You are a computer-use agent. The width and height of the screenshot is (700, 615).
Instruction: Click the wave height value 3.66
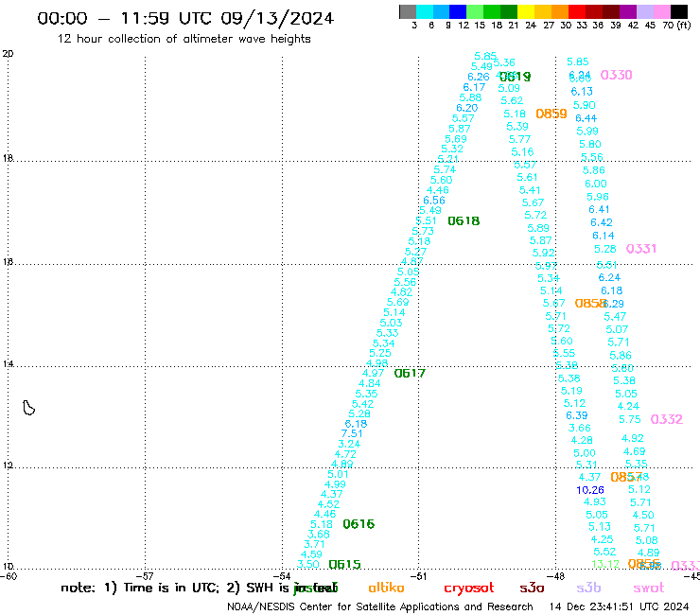click(580, 428)
